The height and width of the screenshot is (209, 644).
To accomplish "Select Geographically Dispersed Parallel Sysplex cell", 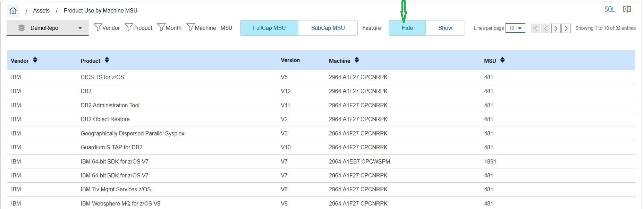I will [133, 133].
